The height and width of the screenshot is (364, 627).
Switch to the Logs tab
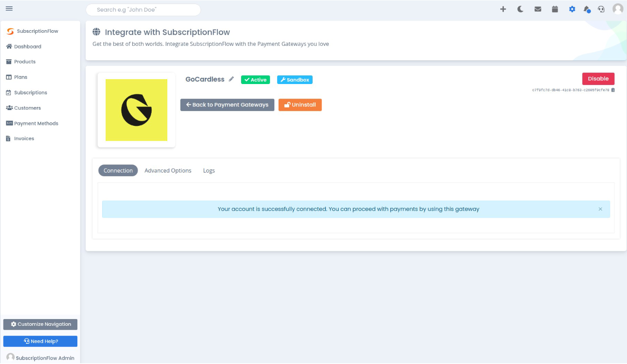[209, 170]
